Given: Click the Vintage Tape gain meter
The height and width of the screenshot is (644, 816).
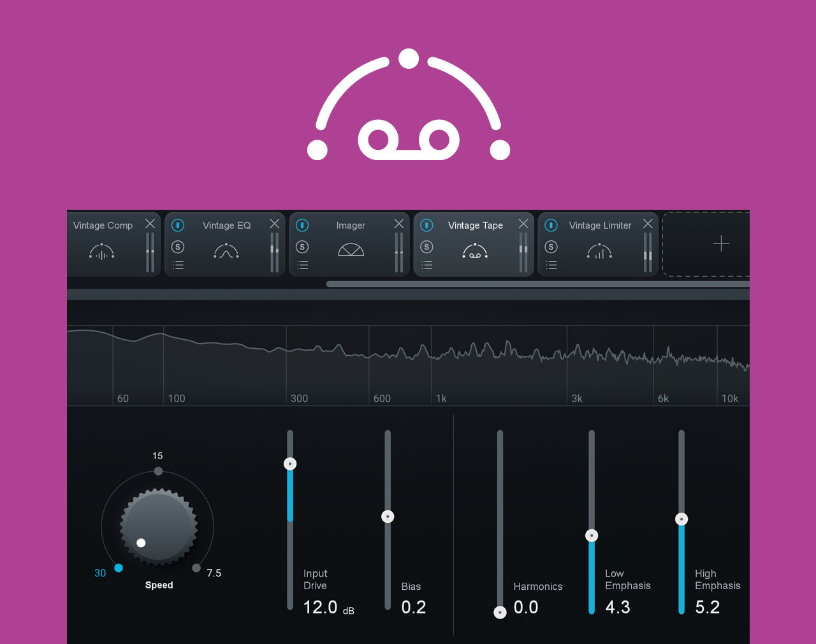Looking at the screenshot, I should (x=523, y=252).
